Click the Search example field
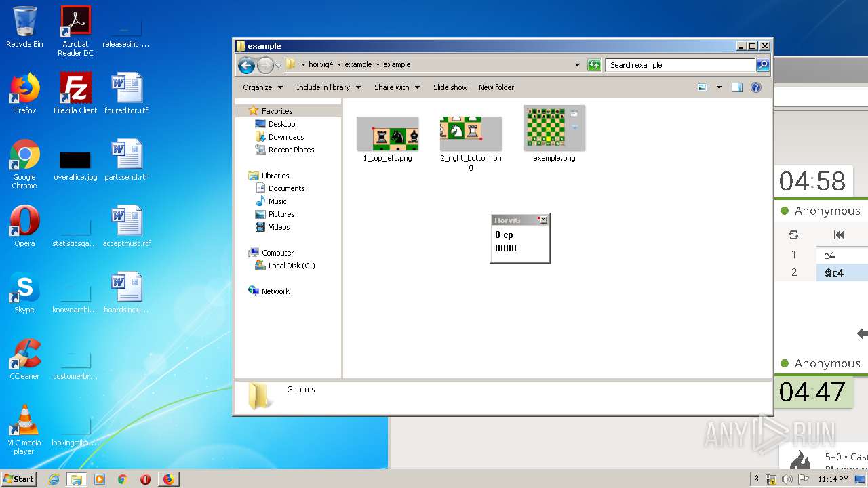The height and width of the screenshot is (488, 868). [680, 65]
